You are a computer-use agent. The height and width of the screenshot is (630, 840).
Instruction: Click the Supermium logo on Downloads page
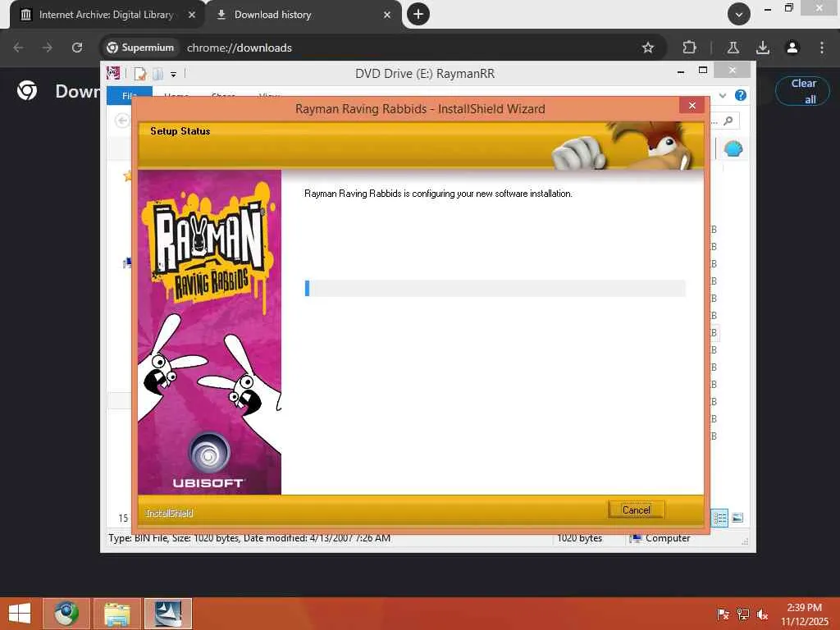pyautogui.click(x=27, y=90)
